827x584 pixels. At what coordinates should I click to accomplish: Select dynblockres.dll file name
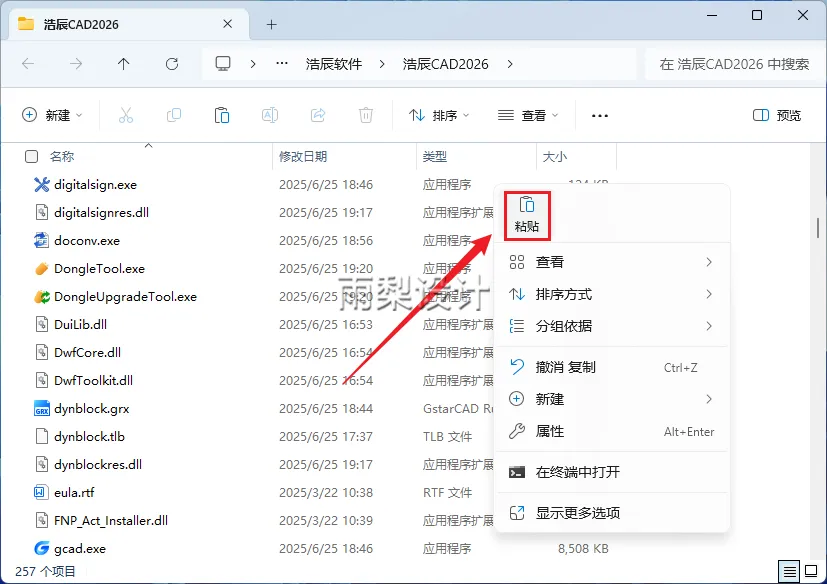pos(98,465)
